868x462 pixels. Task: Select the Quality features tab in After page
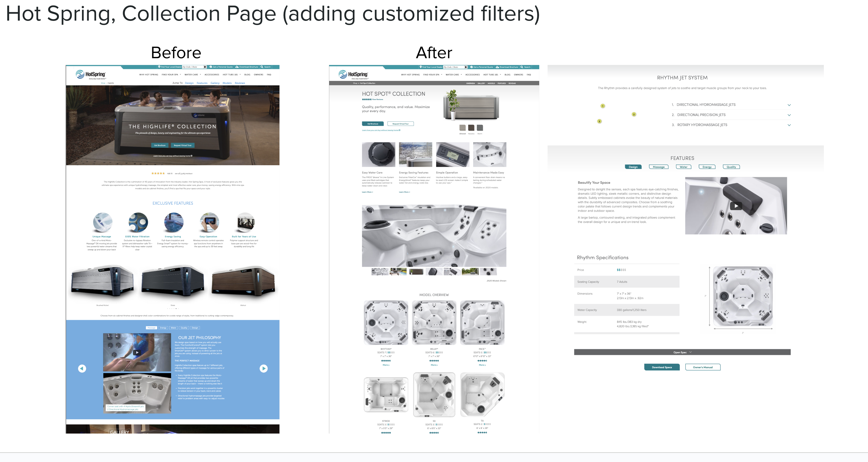coord(731,167)
